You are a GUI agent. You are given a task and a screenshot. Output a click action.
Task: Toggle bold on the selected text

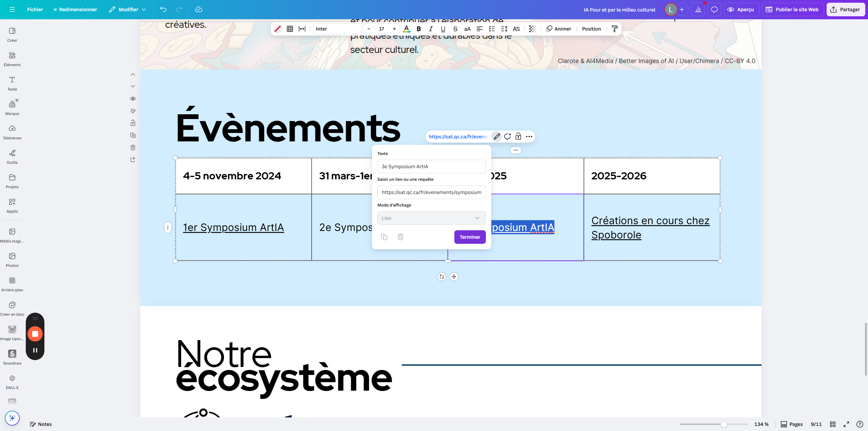click(418, 29)
